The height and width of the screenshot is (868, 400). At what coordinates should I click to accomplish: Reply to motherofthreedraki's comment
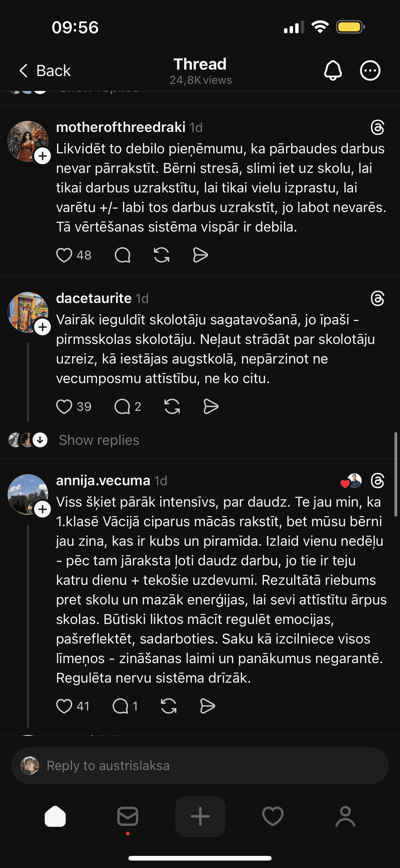122,255
